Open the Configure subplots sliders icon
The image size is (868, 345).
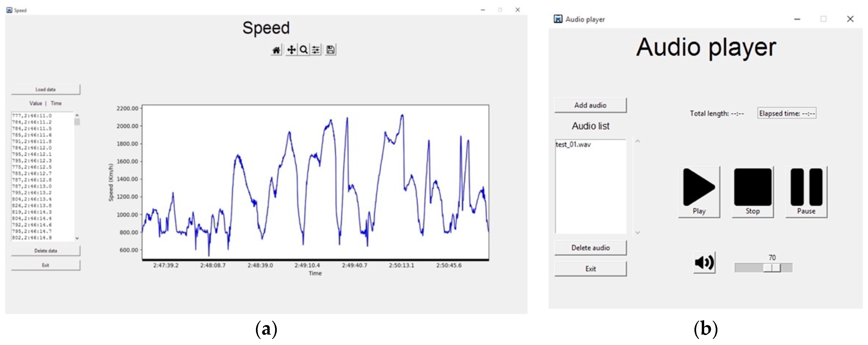click(x=316, y=50)
